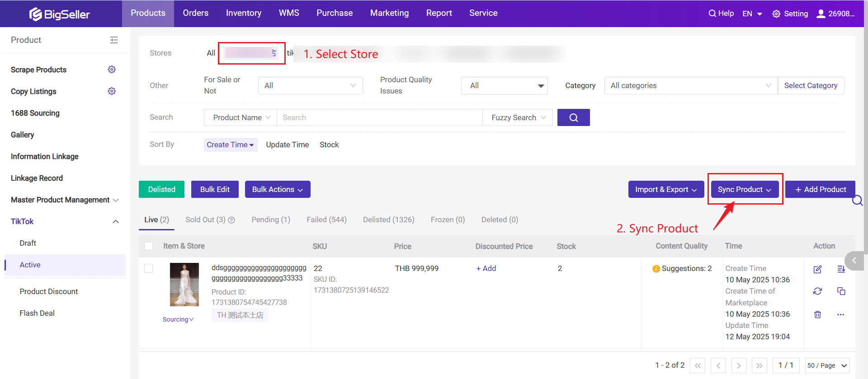The height and width of the screenshot is (379, 868).
Task: Open Marketing in top navigation
Action: [390, 13]
